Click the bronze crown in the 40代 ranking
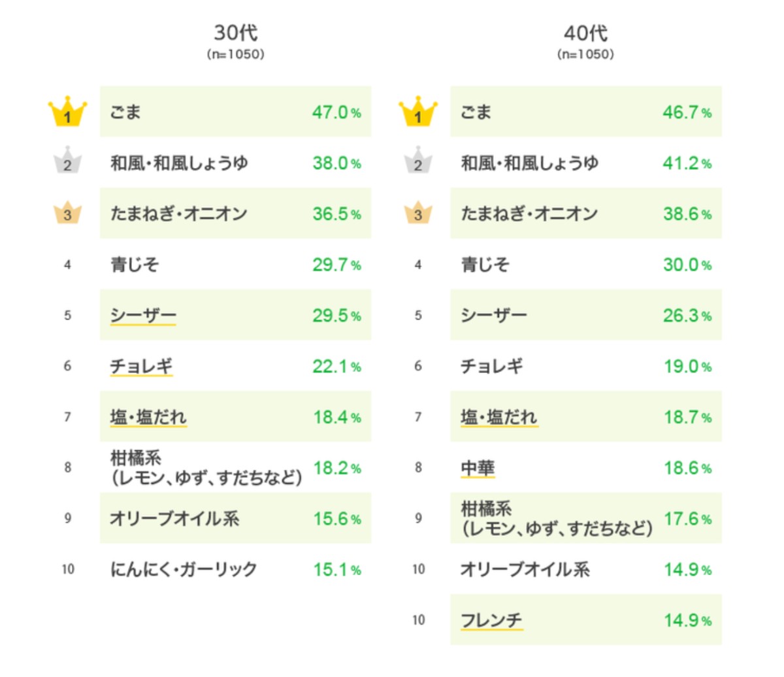 (x=418, y=213)
